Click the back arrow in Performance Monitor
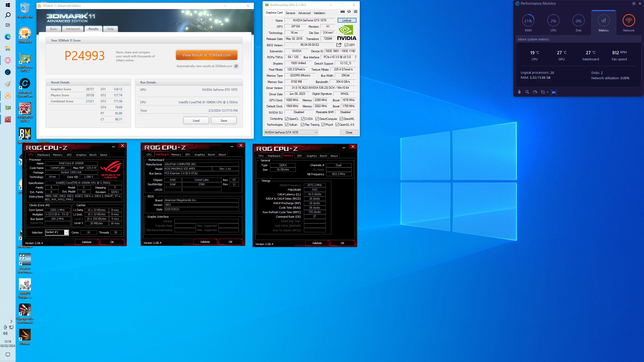The height and width of the screenshot is (362, 644). (x=634, y=4)
